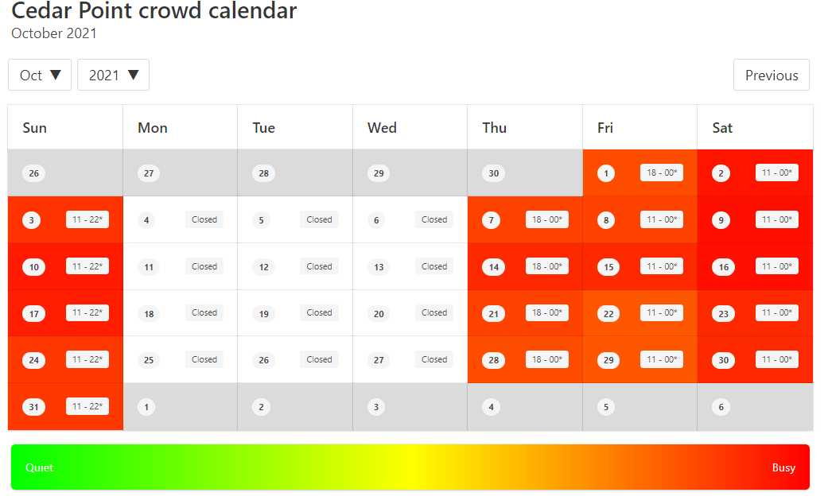Click the Busy end of crowd gradient
This screenshot has width=828, height=504.
(x=783, y=467)
